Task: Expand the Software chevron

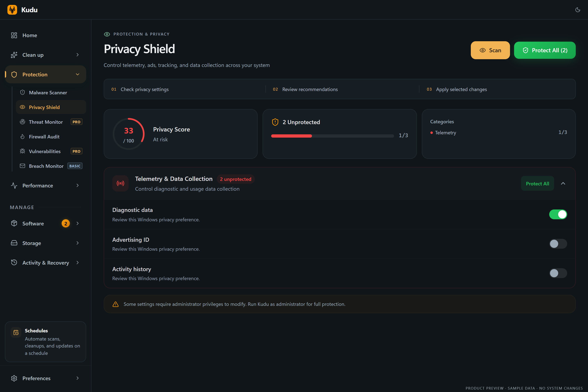Action: pyautogui.click(x=78, y=223)
